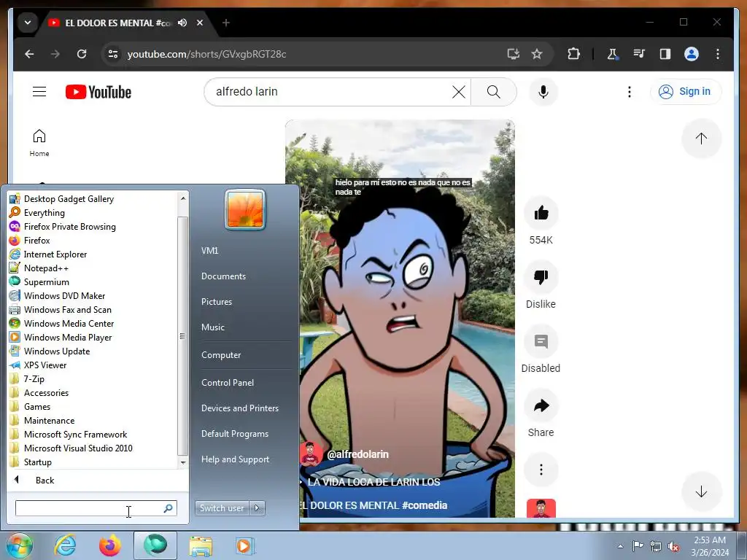747x560 pixels.
Task: Open the tab search dropdown arrow
Action: [28, 23]
